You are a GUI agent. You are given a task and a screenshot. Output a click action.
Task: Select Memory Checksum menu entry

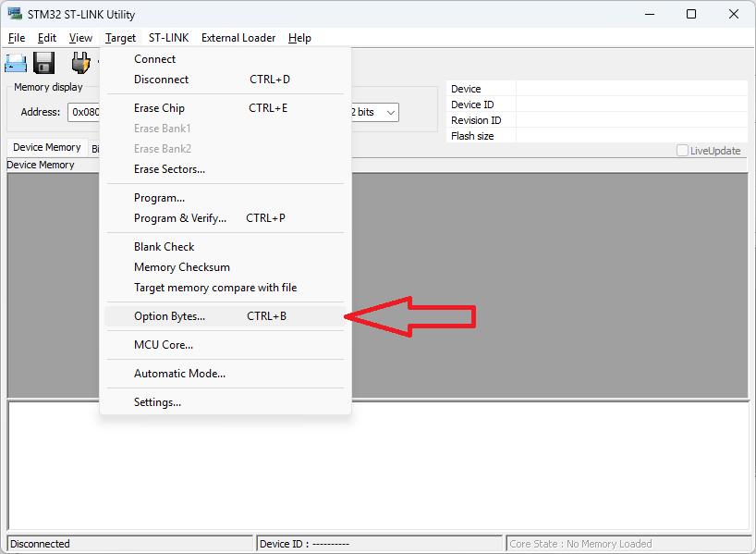226,267
